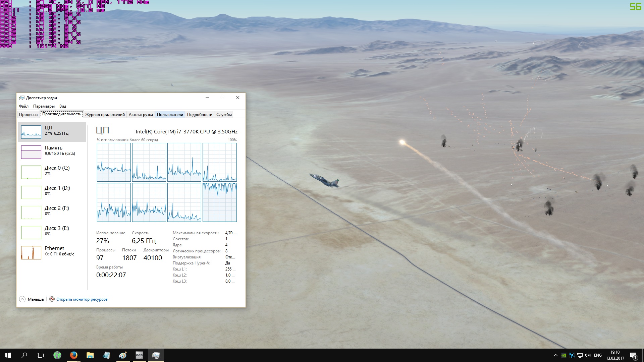
Task: Switch to the Процессы tab
Action: [x=29, y=115]
